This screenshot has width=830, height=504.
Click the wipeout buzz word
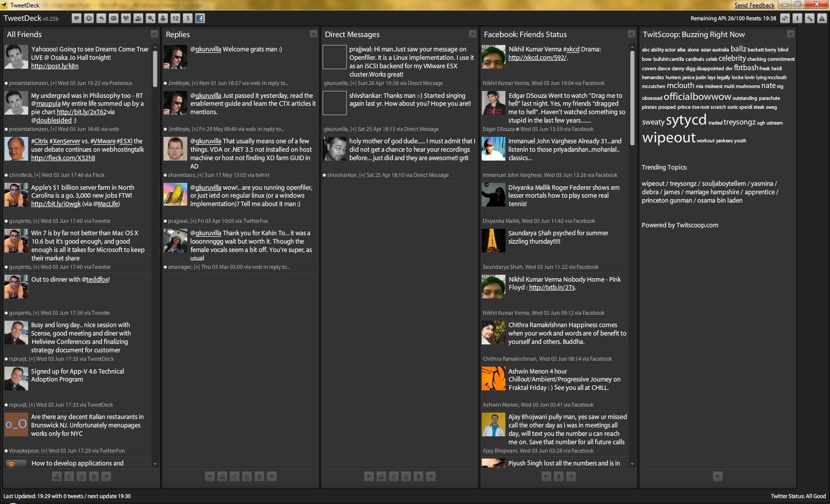668,137
